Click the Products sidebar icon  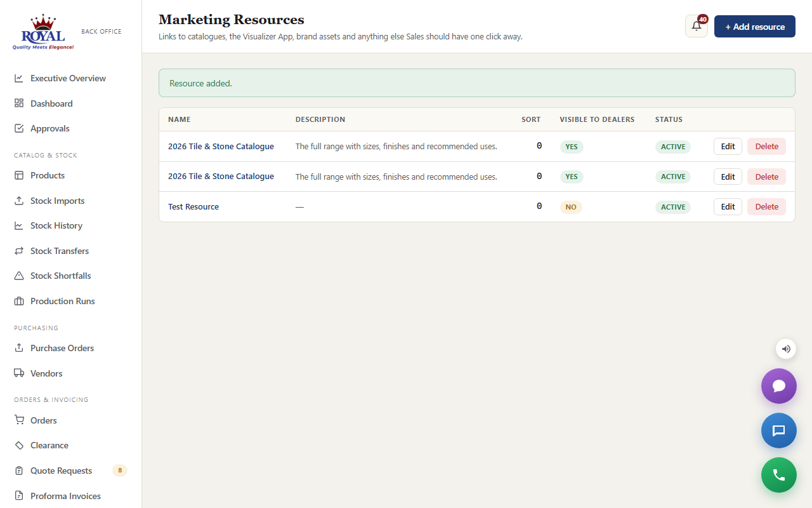pos(19,175)
